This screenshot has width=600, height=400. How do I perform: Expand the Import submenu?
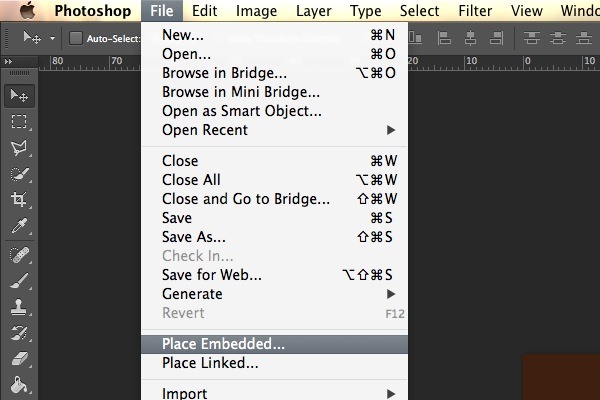pos(274,393)
